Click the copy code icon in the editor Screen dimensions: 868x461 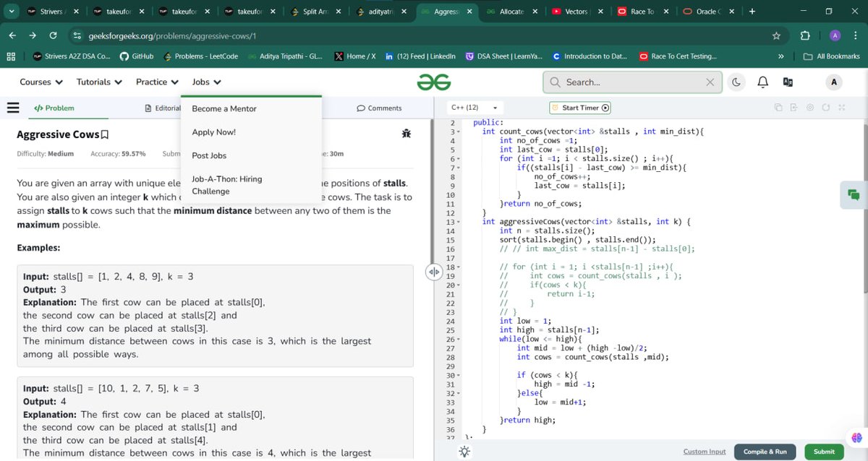(x=779, y=108)
